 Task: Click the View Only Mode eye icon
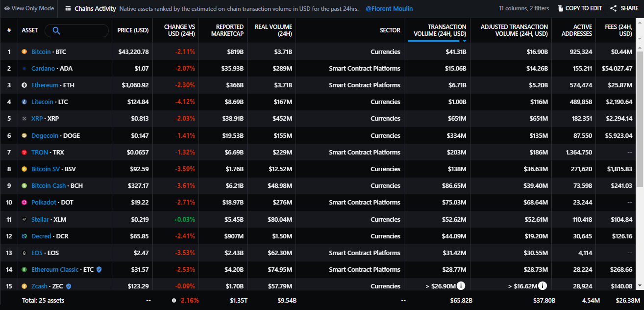click(x=7, y=8)
